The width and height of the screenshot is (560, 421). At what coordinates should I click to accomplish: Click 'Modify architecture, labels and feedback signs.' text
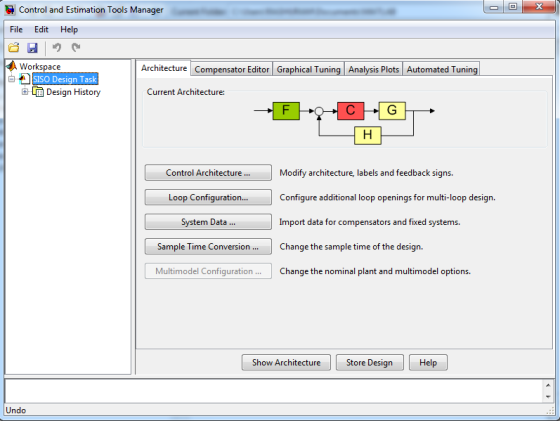click(366, 173)
